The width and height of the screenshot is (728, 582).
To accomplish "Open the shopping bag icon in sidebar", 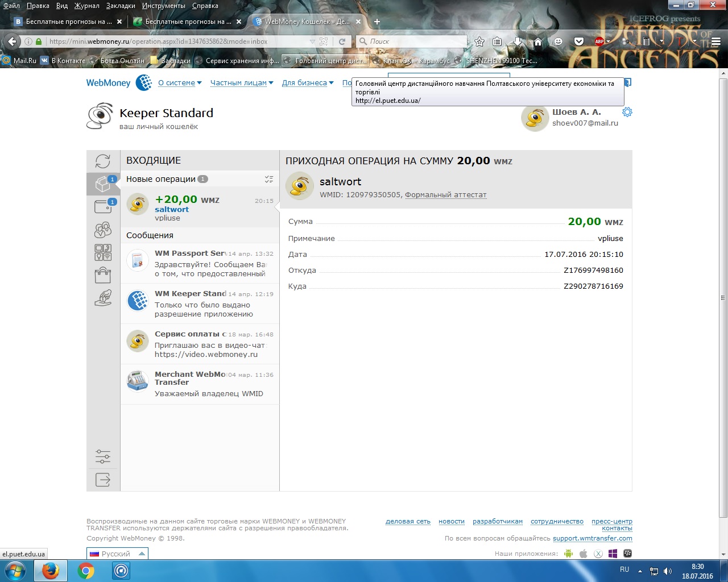I will tap(103, 275).
